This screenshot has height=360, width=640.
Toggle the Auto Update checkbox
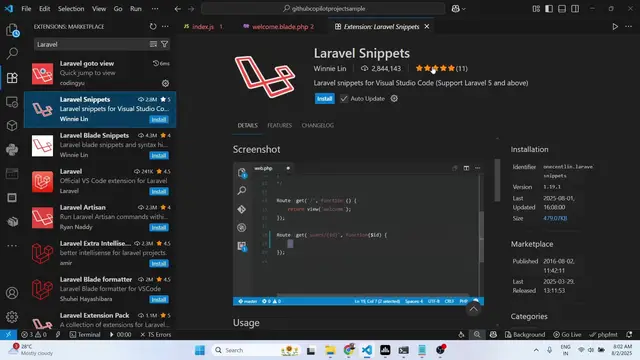[x=344, y=98]
